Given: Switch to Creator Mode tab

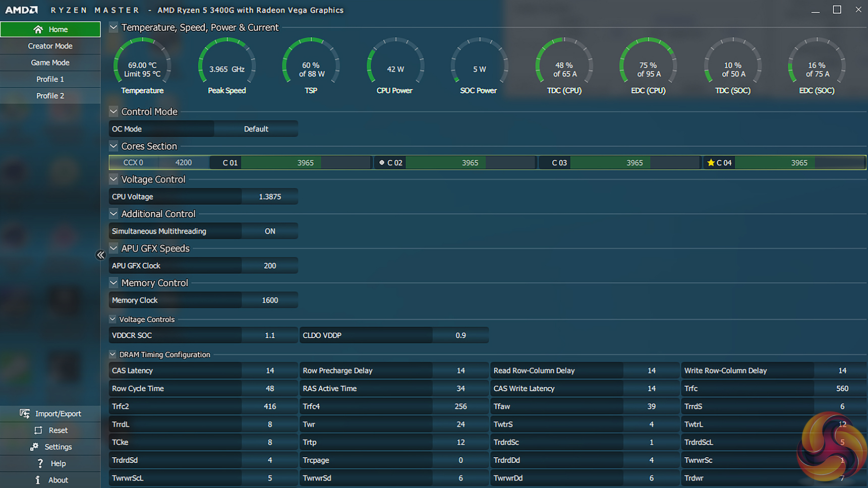Looking at the screenshot, I should [x=50, y=46].
